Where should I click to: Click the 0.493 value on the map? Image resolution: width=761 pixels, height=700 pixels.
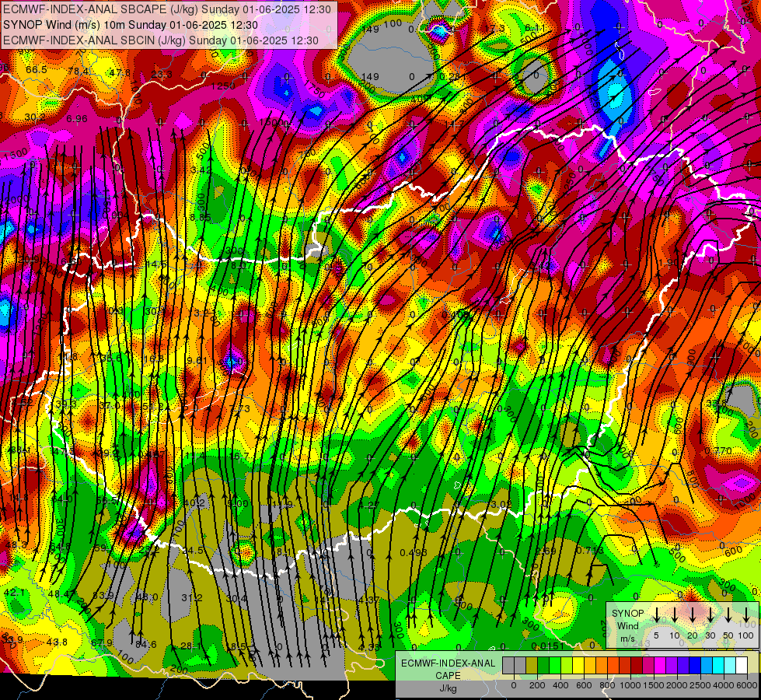tap(414, 553)
